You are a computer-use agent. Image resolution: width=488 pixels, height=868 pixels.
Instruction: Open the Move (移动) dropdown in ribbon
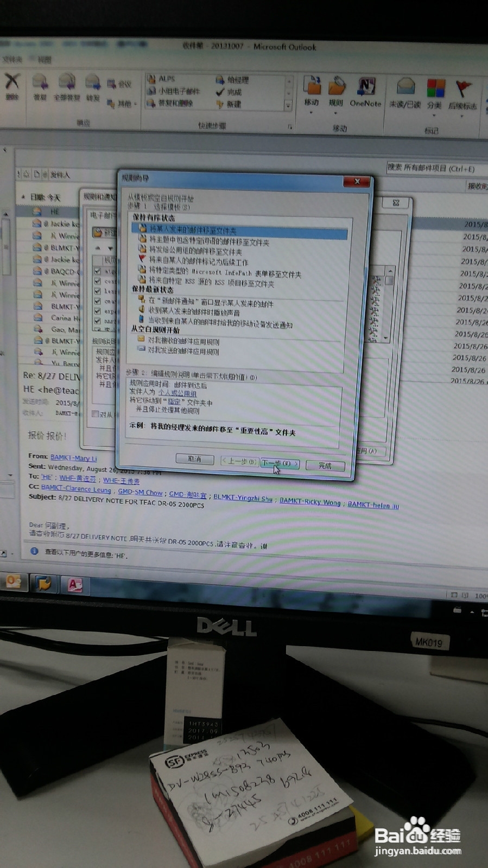tap(311, 113)
